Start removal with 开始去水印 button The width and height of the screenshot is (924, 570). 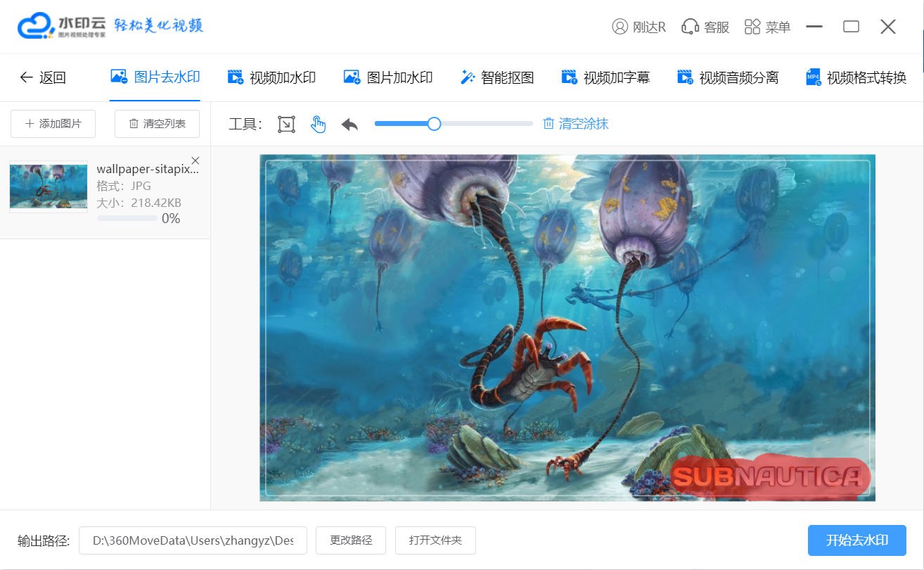(857, 540)
